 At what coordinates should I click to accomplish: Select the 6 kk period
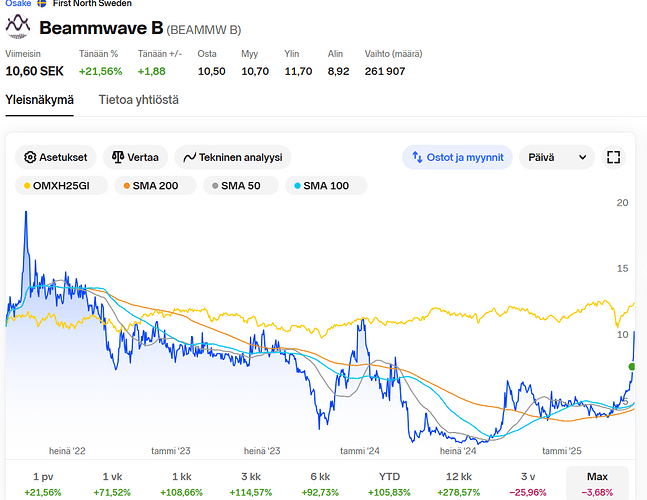(320, 484)
